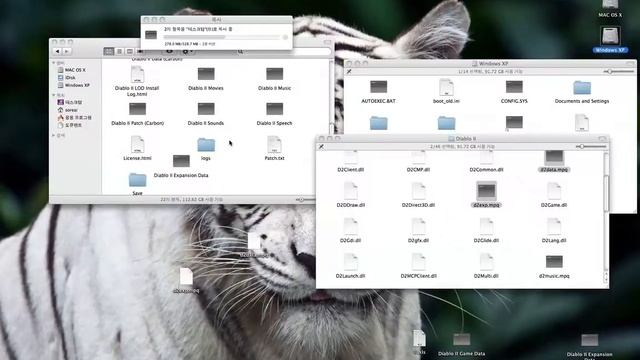Select the Diablo II Sounds file
Image resolution: width=640 pixels, height=360 pixels.
point(206,114)
